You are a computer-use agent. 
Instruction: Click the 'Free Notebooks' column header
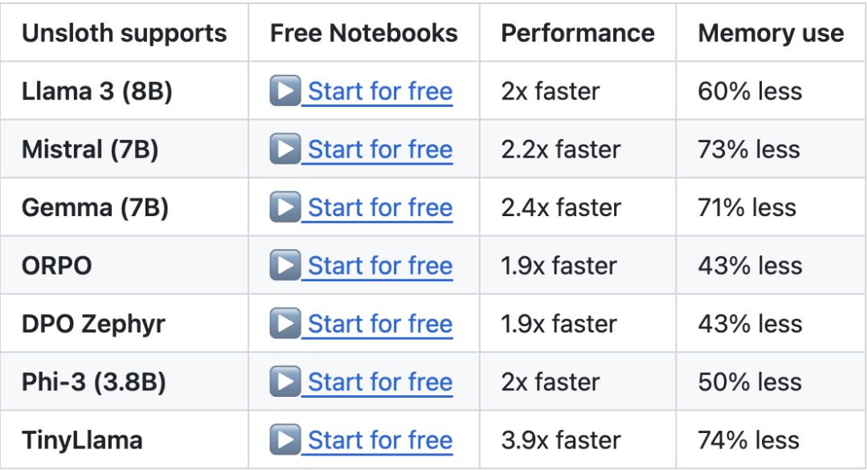tap(364, 33)
